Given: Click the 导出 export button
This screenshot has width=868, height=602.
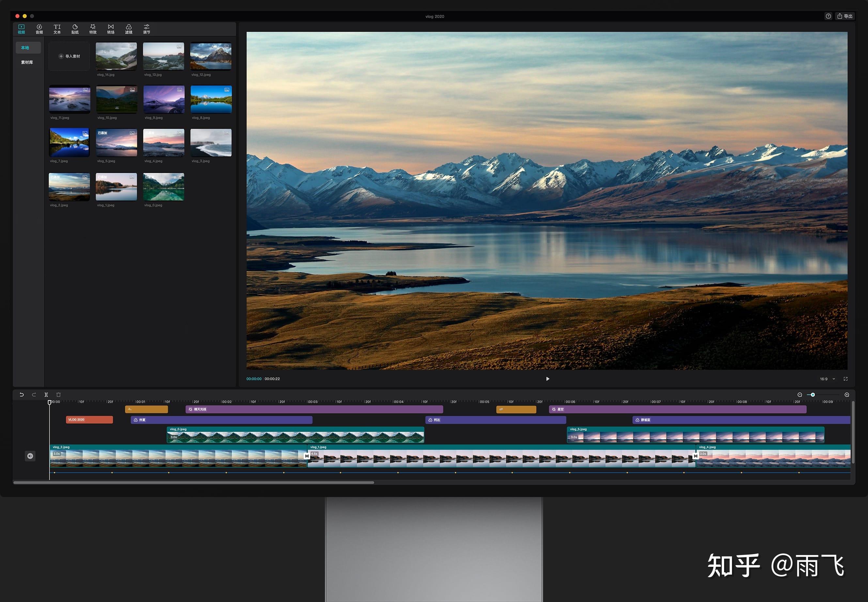Looking at the screenshot, I should click(x=845, y=16).
